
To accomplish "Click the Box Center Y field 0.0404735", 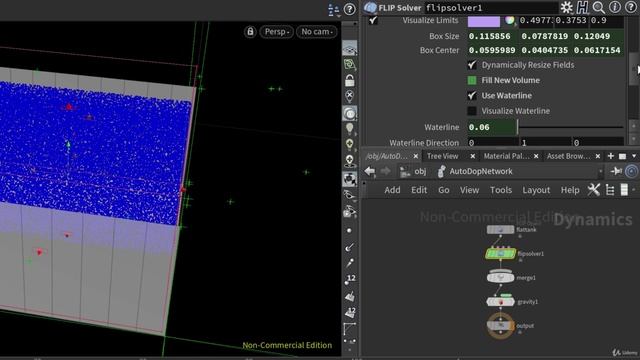I will pyautogui.click(x=545, y=50).
